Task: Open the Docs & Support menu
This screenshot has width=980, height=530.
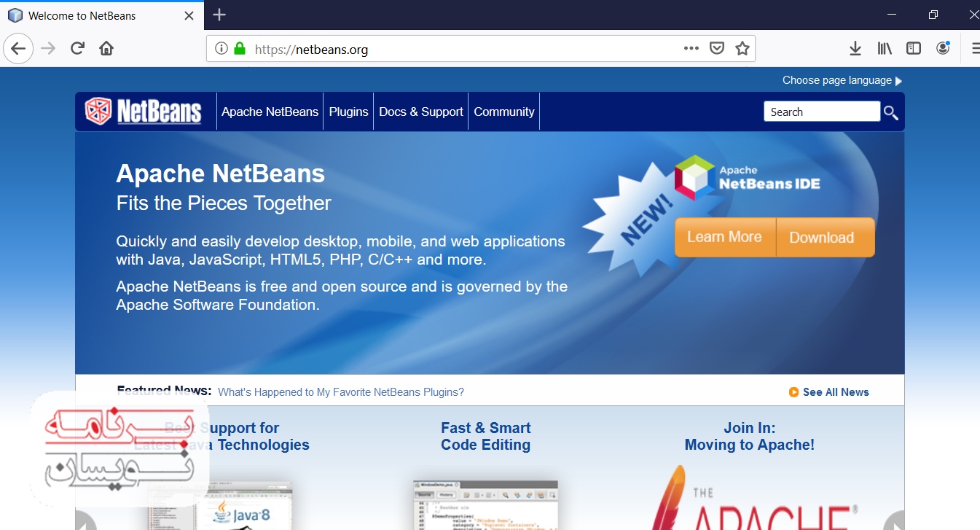Action: click(x=421, y=112)
